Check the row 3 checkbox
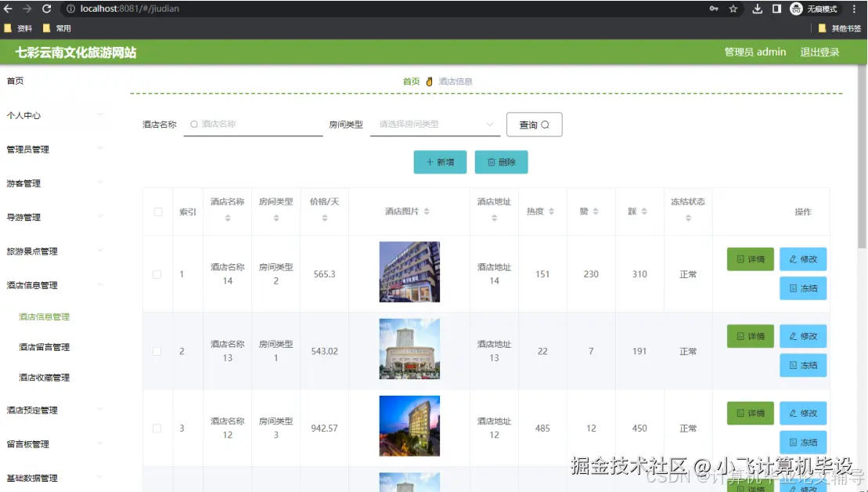The height and width of the screenshot is (492, 868). click(157, 429)
